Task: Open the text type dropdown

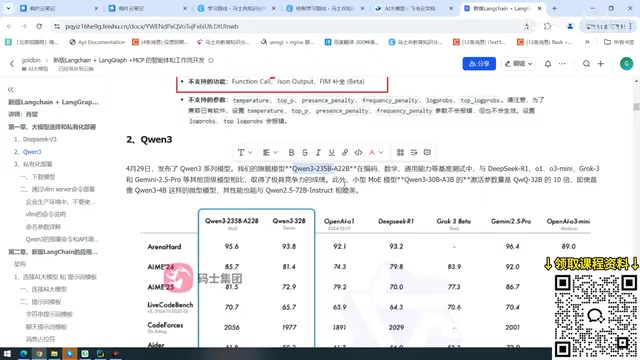Action: click(245, 152)
